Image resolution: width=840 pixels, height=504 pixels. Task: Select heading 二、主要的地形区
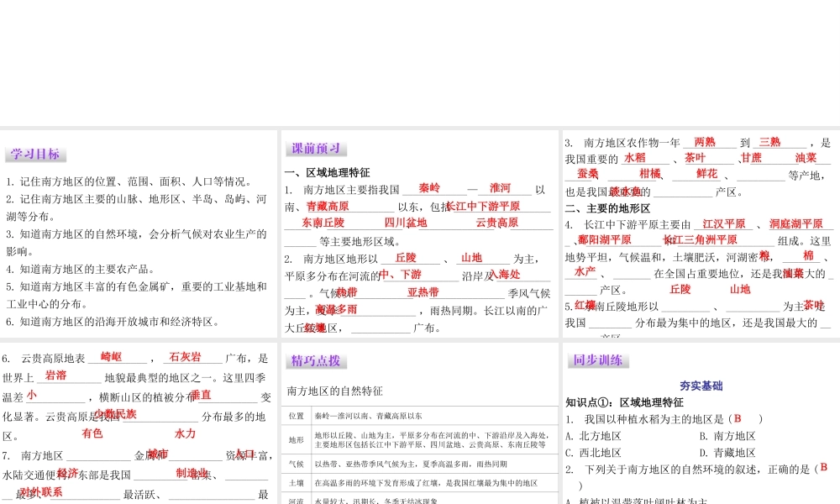[607, 208]
